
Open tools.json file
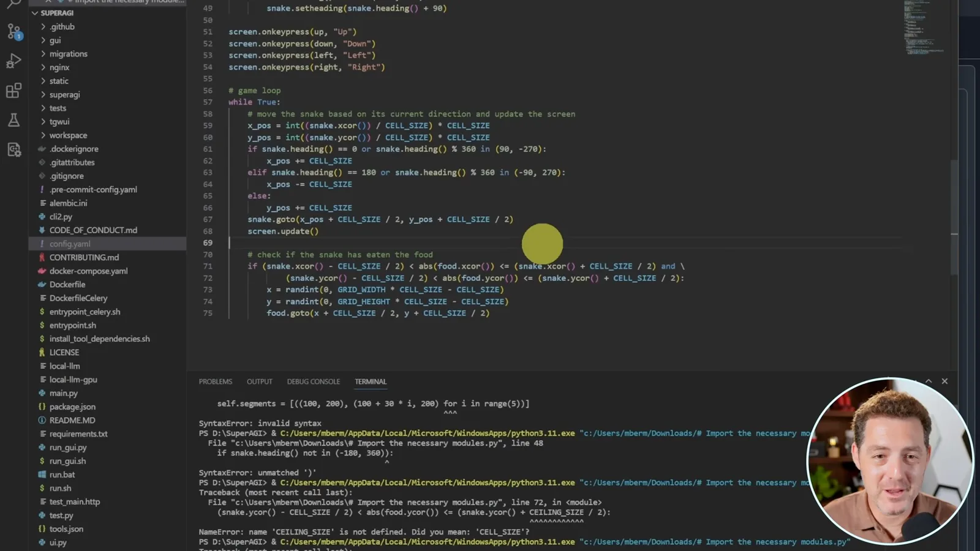66,529
